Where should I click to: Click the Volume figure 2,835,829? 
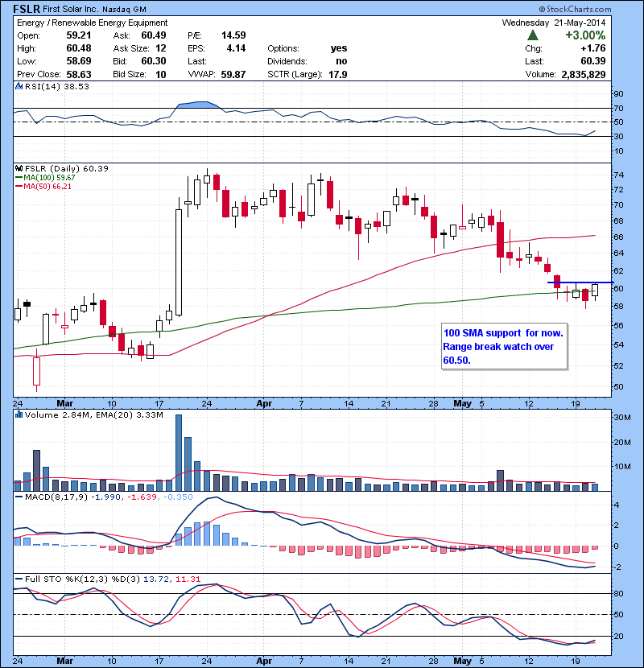pyautogui.click(x=584, y=75)
